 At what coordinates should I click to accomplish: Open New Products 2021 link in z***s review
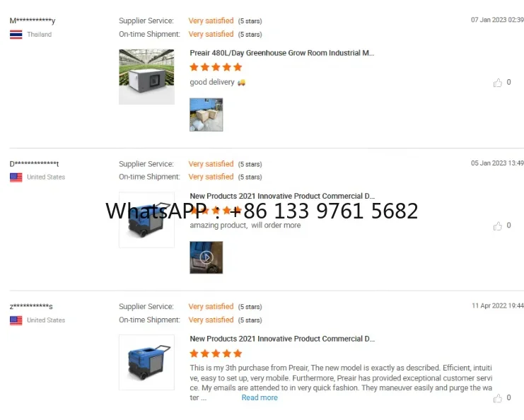point(282,339)
